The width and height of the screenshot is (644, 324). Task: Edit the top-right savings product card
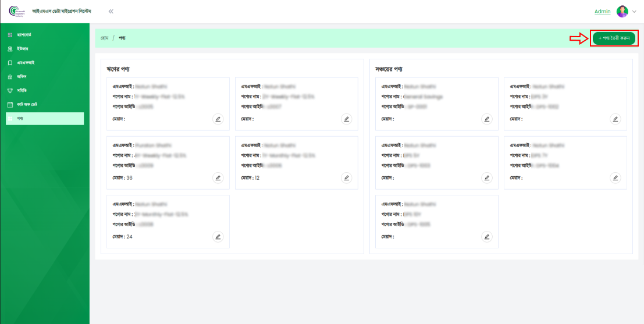coord(615,119)
